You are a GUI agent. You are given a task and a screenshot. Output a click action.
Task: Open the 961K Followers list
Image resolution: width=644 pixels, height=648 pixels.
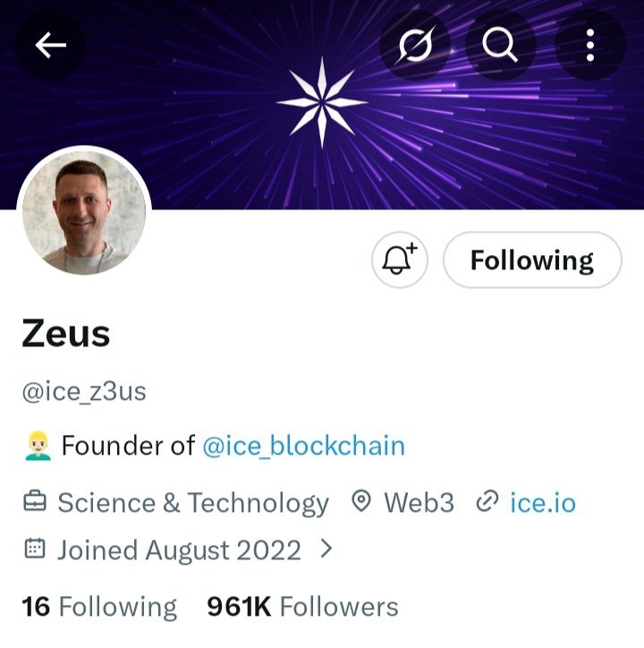point(302,607)
